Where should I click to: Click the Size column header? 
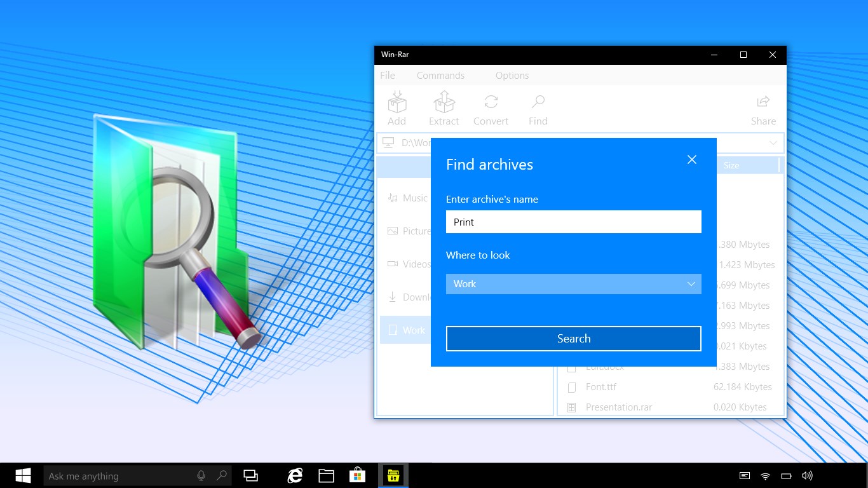731,165
